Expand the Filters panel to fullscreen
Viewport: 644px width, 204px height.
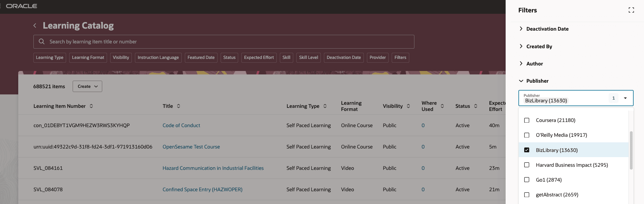click(631, 10)
